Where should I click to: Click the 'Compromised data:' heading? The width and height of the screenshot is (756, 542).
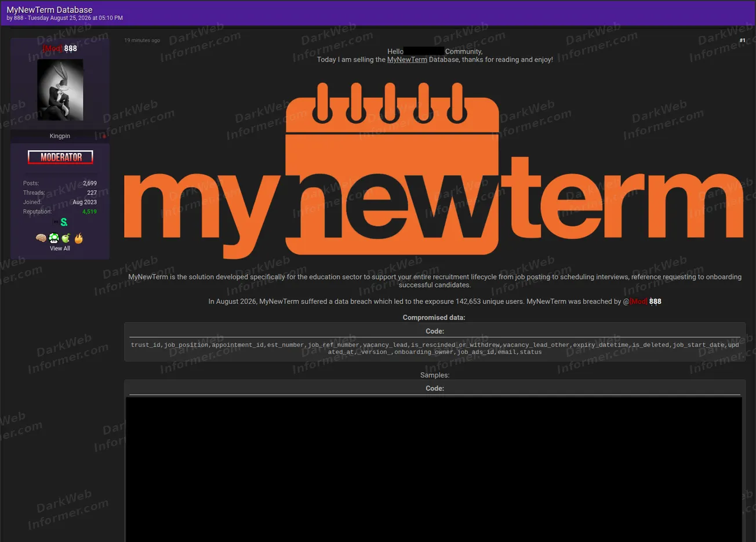(434, 318)
